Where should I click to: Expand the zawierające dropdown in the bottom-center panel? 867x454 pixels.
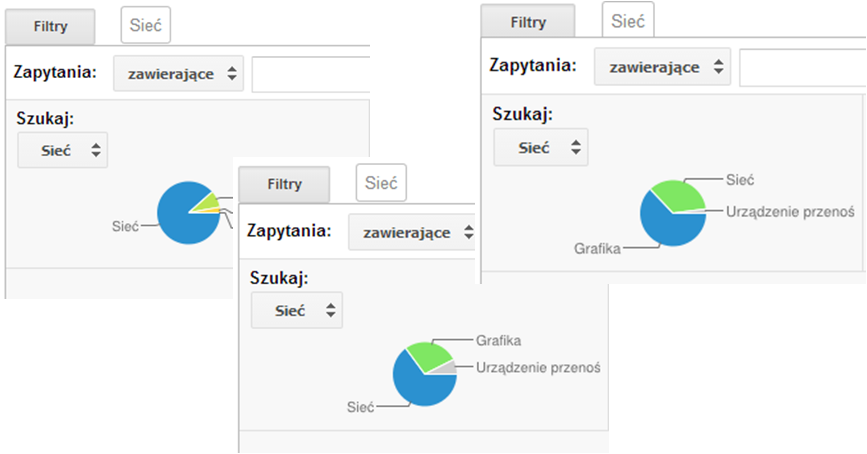410,232
